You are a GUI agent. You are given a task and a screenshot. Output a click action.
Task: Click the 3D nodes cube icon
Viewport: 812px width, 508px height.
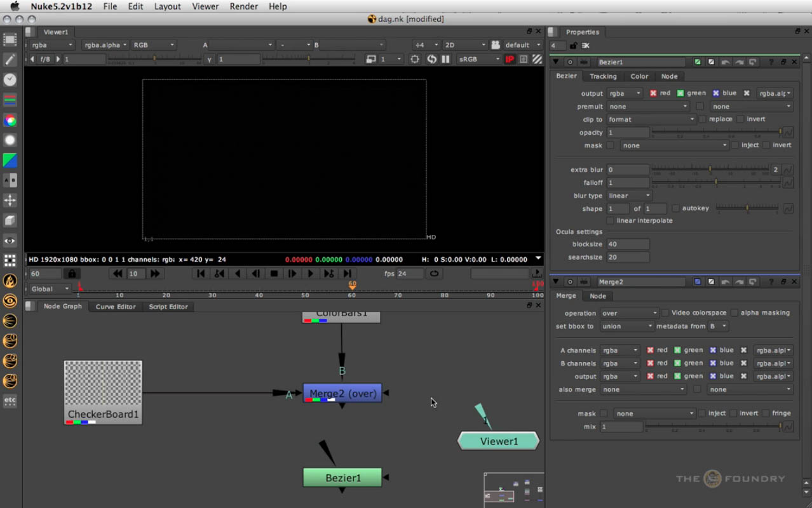(x=10, y=220)
